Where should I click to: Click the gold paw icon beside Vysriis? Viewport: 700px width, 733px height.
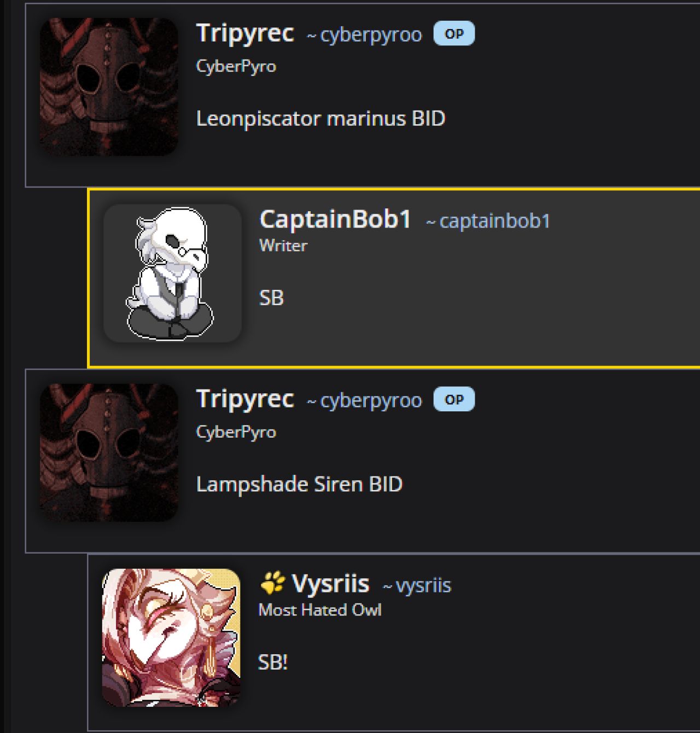(x=272, y=583)
